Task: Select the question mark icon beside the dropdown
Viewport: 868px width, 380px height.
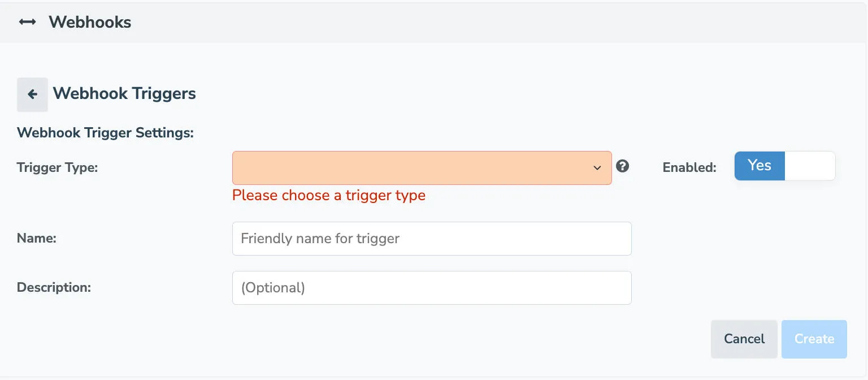Action: 622,166
